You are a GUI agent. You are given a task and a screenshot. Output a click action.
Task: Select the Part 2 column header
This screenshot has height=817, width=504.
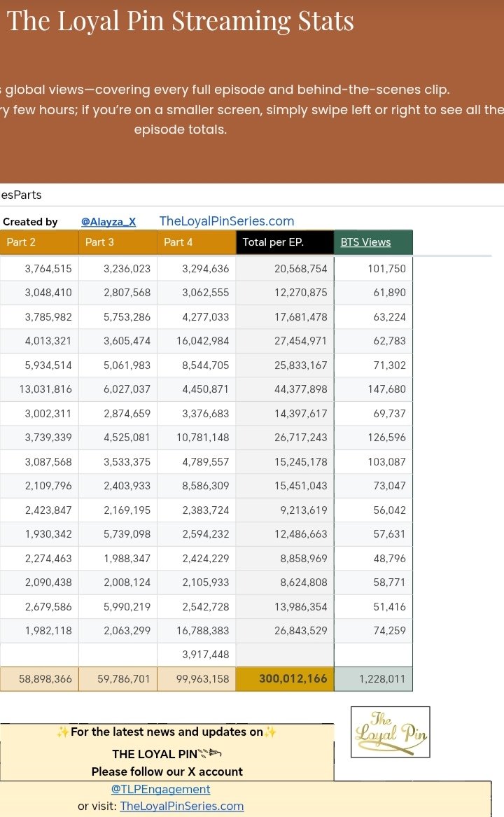pyautogui.click(x=38, y=242)
